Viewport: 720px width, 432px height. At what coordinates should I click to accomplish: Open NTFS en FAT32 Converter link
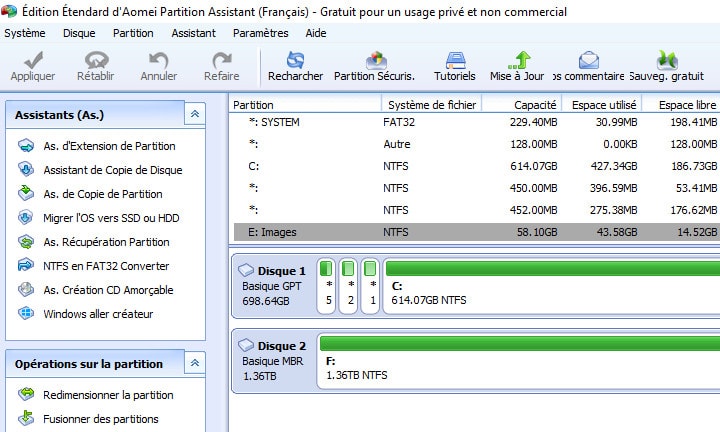click(x=106, y=266)
